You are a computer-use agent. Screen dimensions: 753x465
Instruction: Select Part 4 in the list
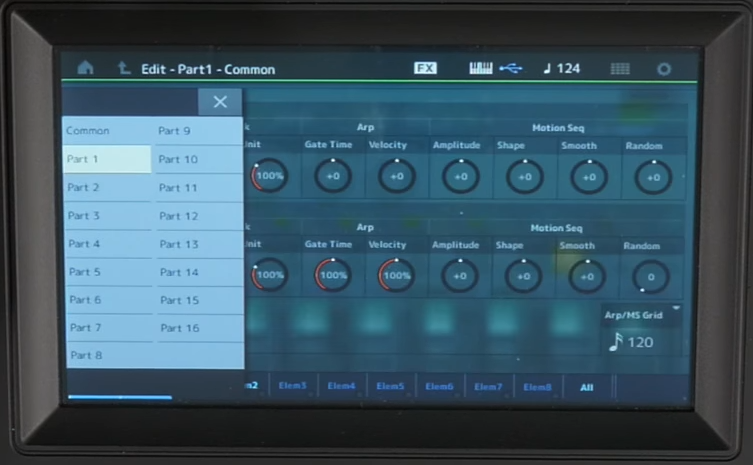[109, 244]
